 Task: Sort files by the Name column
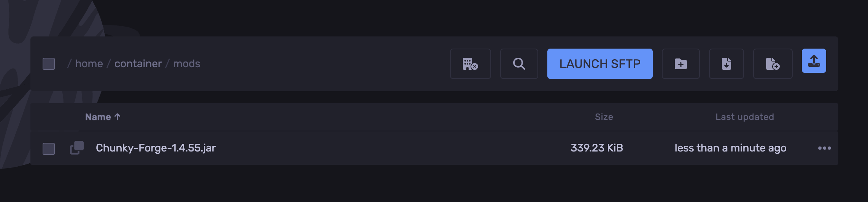[98, 117]
